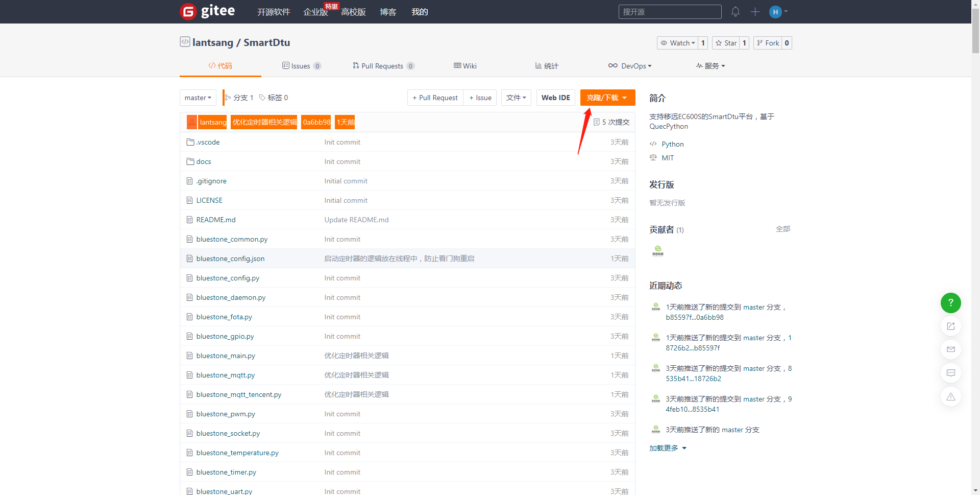Click the floating share icon
This screenshot has width=980, height=495.
tap(950, 326)
